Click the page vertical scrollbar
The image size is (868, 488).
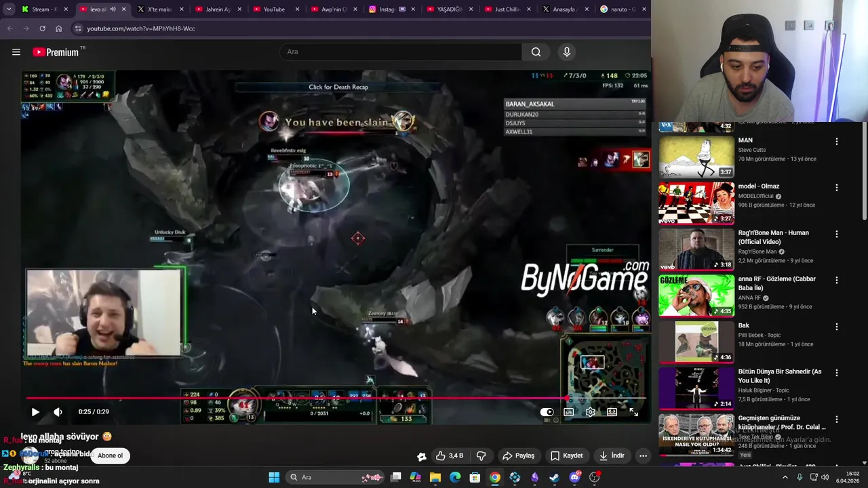(x=865, y=171)
